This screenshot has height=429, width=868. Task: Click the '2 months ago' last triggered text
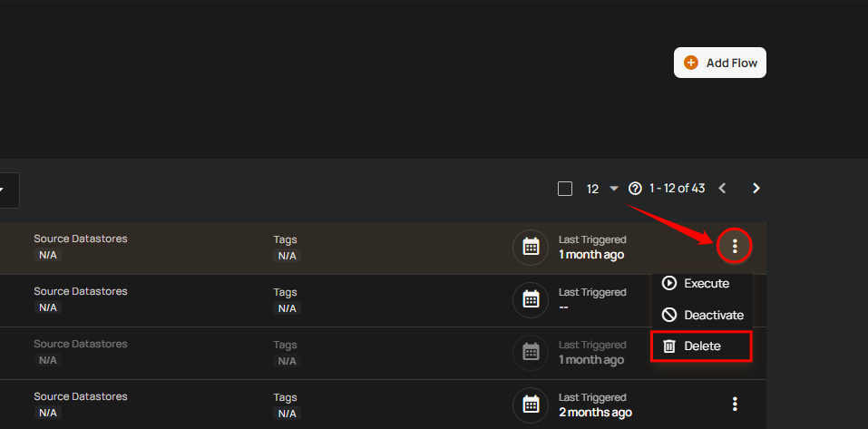pos(595,413)
